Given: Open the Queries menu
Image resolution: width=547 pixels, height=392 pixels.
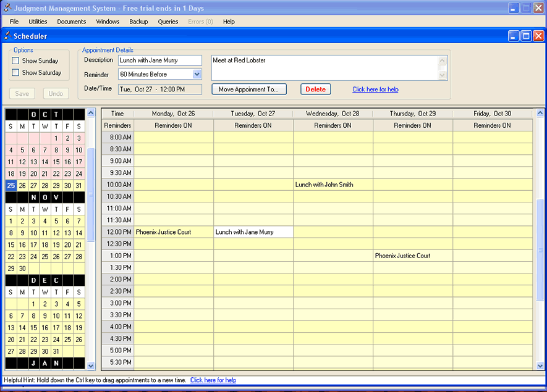Looking at the screenshot, I should [167, 22].
